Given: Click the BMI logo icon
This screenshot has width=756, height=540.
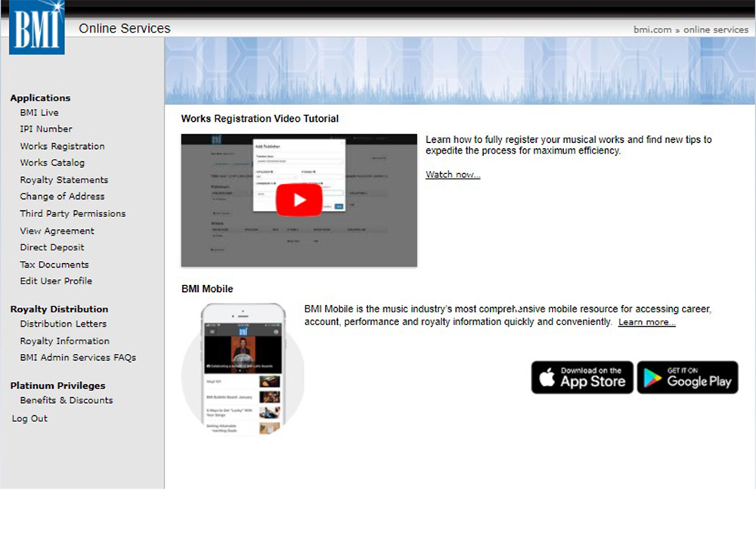Looking at the screenshot, I should point(36,27).
